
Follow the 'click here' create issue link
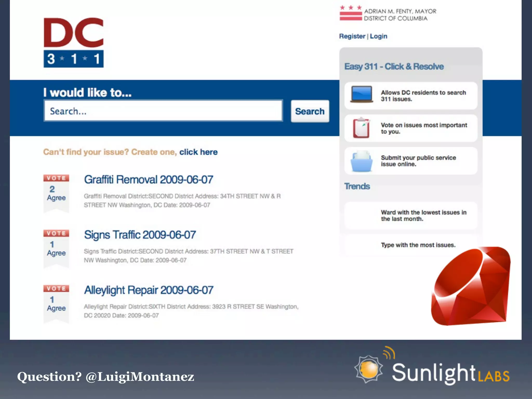(198, 152)
